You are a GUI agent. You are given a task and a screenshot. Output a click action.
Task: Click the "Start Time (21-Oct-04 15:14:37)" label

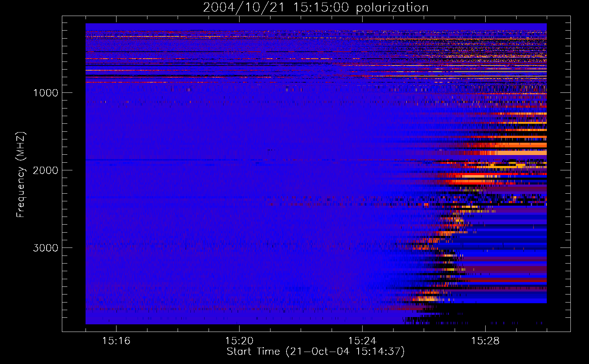click(316, 352)
